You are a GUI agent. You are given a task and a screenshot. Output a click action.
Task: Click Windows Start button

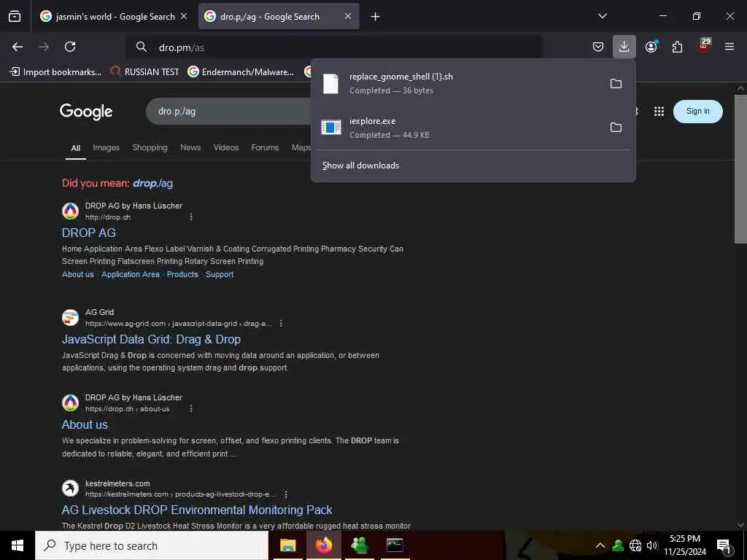18,545
